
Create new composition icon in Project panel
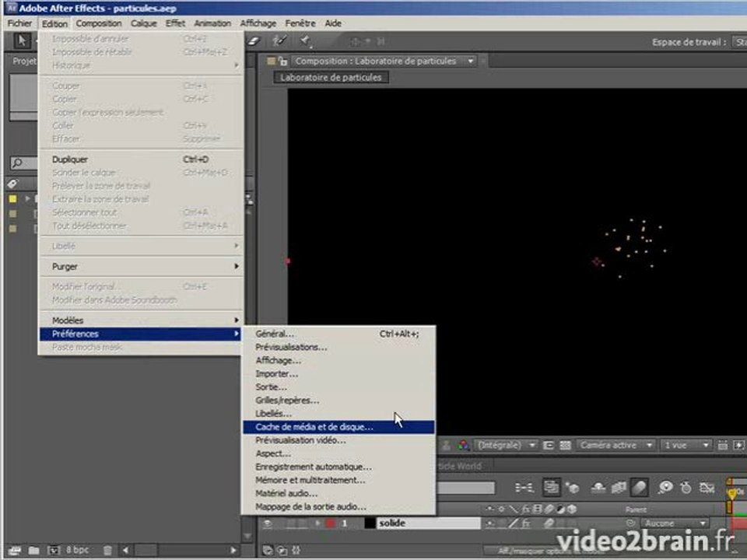click(x=53, y=550)
